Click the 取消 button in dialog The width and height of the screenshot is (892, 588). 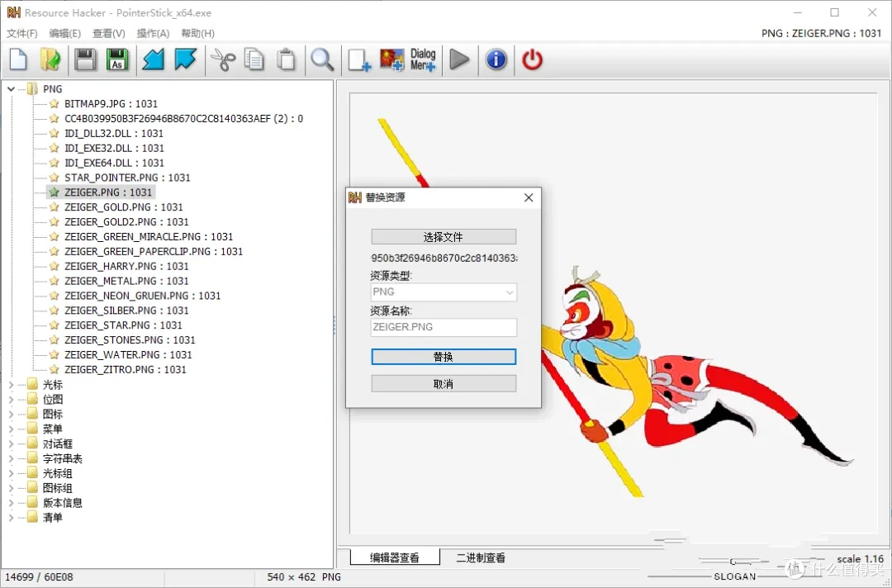point(444,384)
